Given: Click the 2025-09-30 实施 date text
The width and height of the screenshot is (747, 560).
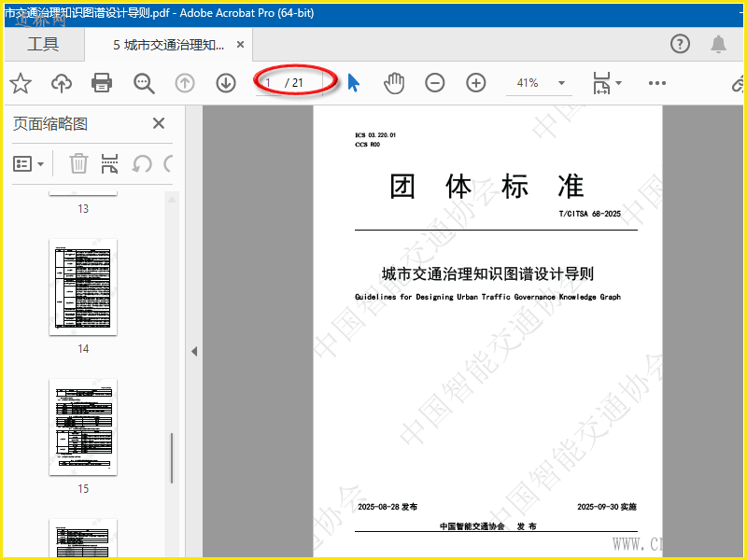Looking at the screenshot, I should 607,507.
